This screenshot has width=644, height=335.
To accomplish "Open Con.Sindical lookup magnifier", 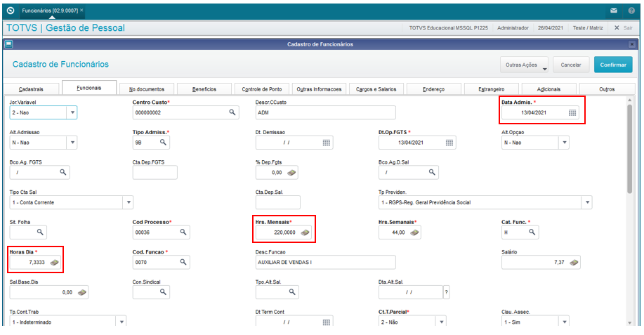I will pos(163,292).
